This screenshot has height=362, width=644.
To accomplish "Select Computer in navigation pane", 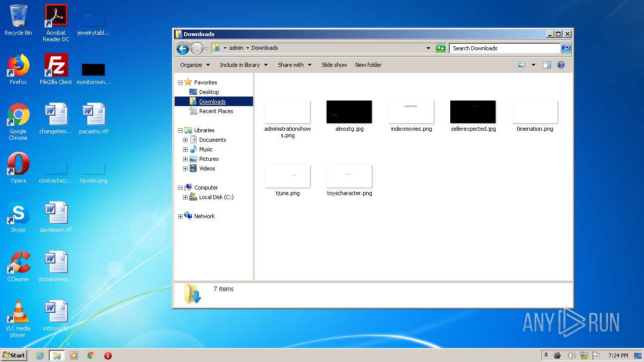I will 206,188.
